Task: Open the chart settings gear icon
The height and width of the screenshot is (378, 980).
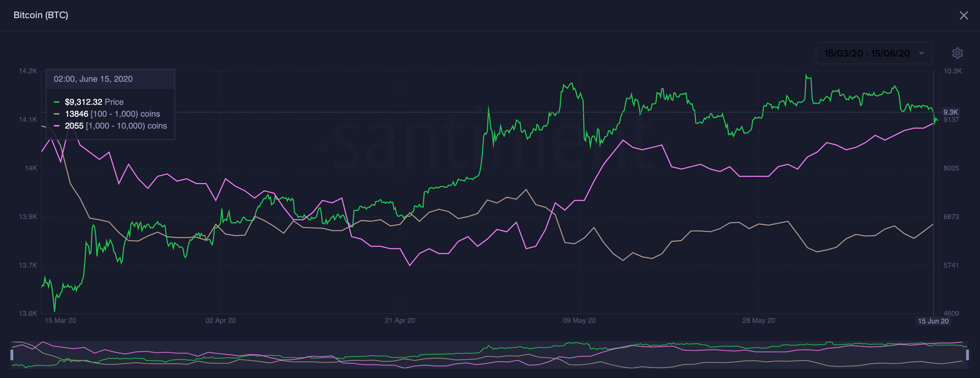Action: point(957,53)
